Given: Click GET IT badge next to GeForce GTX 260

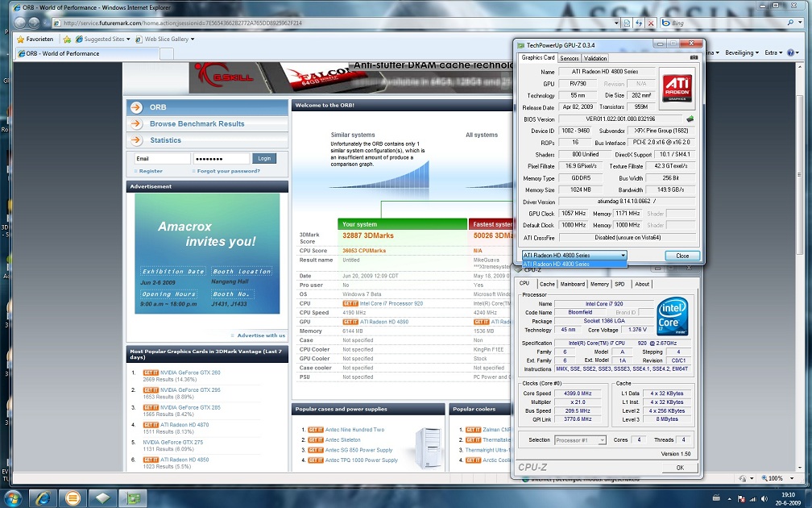Looking at the screenshot, I should pos(151,373).
